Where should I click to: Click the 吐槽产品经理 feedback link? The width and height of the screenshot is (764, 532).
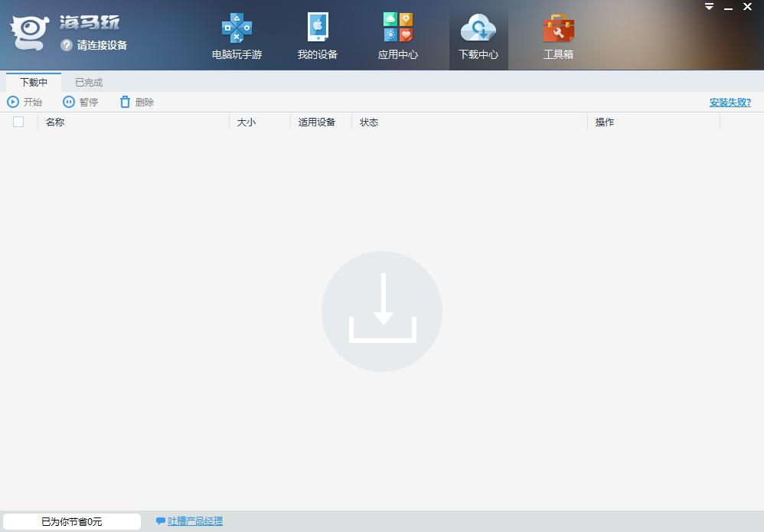(x=195, y=521)
